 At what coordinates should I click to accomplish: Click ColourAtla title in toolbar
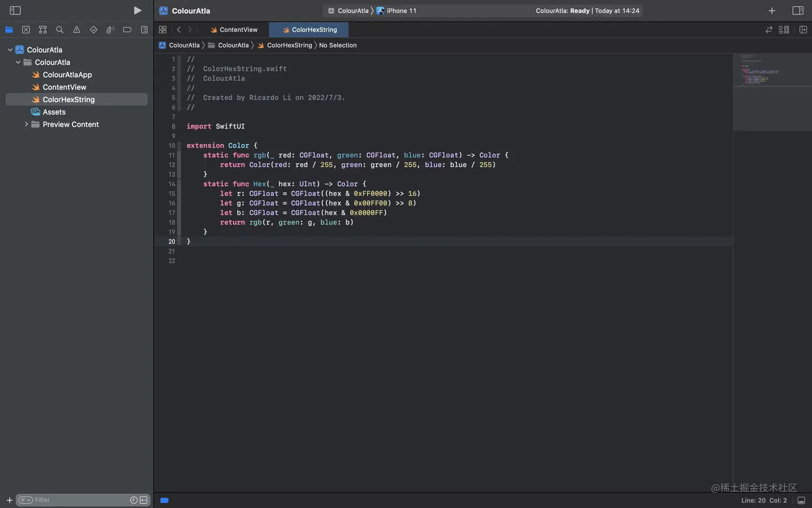point(191,11)
